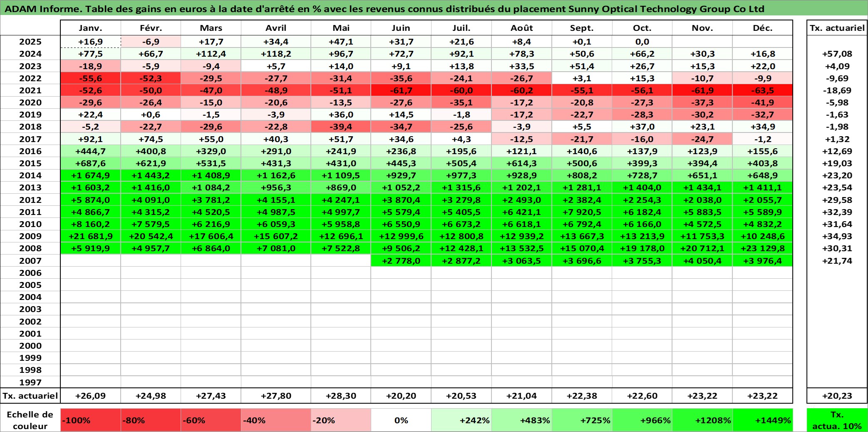Click the June actuarial rate +20,20
The width and height of the screenshot is (868, 432).
tap(401, 396)
